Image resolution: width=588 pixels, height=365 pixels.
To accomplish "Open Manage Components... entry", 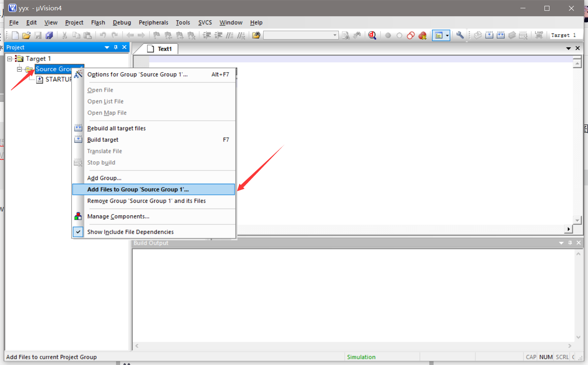I will [x=153, y=217].
